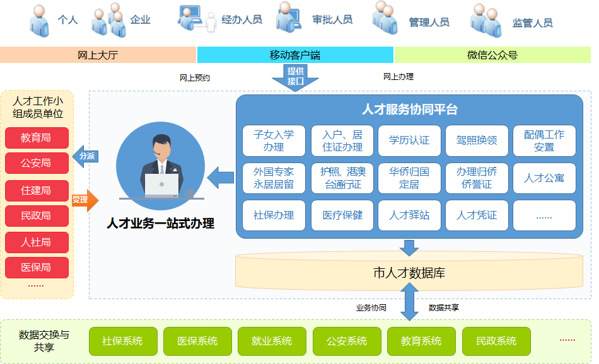Click the blue 分派 arrow
The width and height of the screenshot is (599, 364).
pyautogui.click(x=85, y=156)
